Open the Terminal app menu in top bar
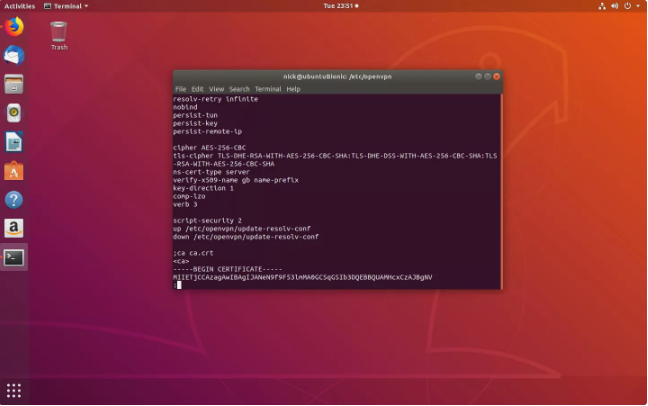 pos(66,6)
